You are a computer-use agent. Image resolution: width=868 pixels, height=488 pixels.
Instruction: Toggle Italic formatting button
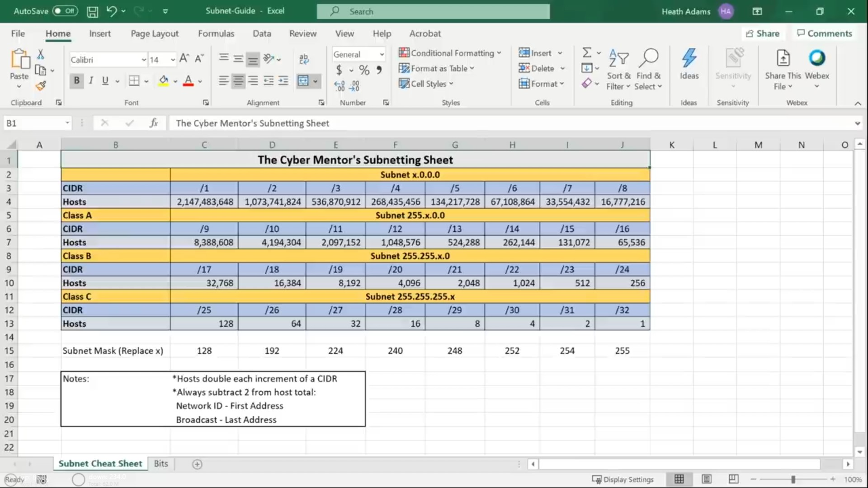[x=91, y=81]
